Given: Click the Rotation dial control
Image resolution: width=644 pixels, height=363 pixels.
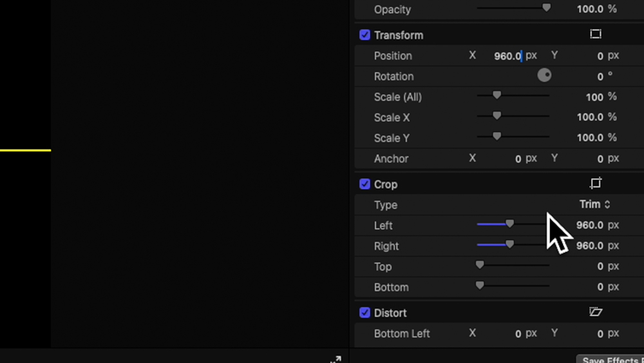Looking at the screenshot, I should coord(544,75).
